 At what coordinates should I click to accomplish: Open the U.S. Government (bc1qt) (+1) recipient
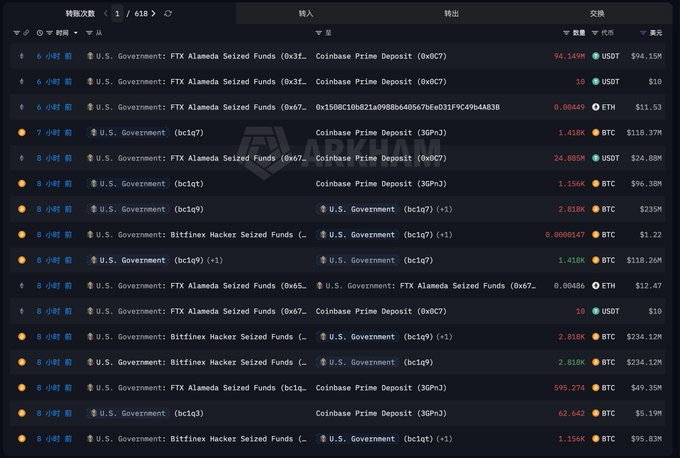(x=384, y=439)
